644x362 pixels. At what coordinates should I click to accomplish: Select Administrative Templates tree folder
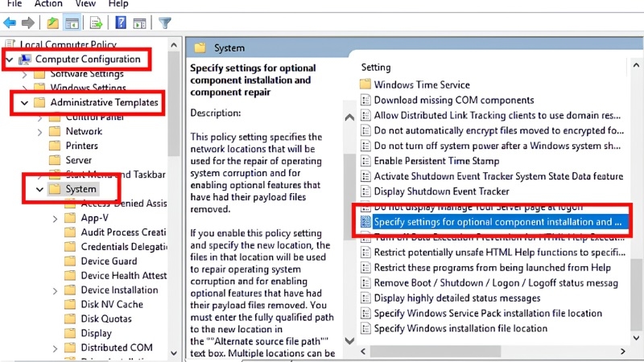click(104, 102)
